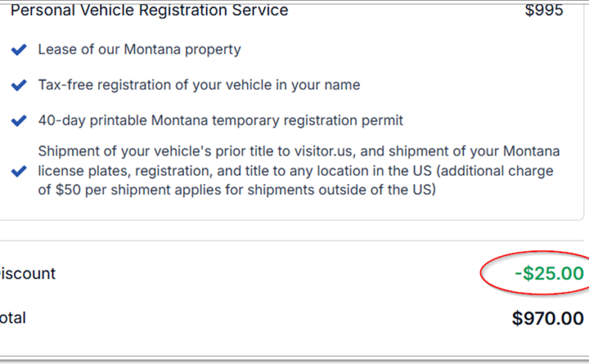Viewport: 589px width, 364px height.
Task: Click the license plates, registration, and title line
Action: pos(296,171)
